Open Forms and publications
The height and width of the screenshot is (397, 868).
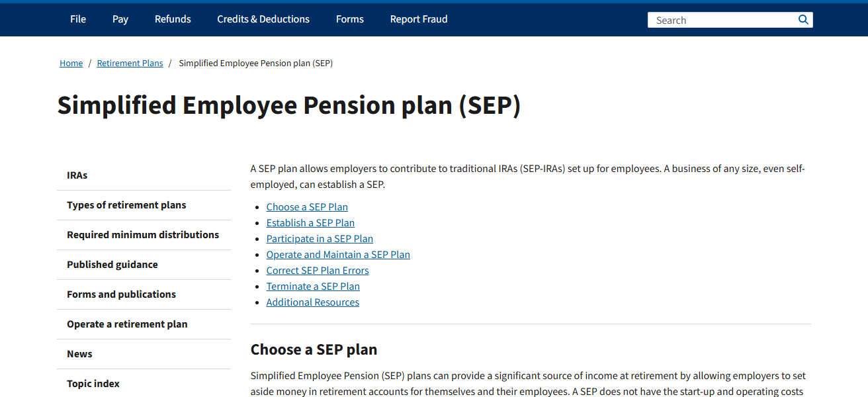click(121, 294)
